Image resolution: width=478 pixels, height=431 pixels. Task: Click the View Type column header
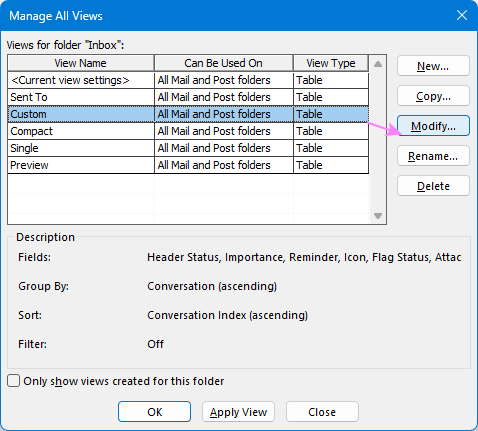pyautogui.click(x=331, y=63)
